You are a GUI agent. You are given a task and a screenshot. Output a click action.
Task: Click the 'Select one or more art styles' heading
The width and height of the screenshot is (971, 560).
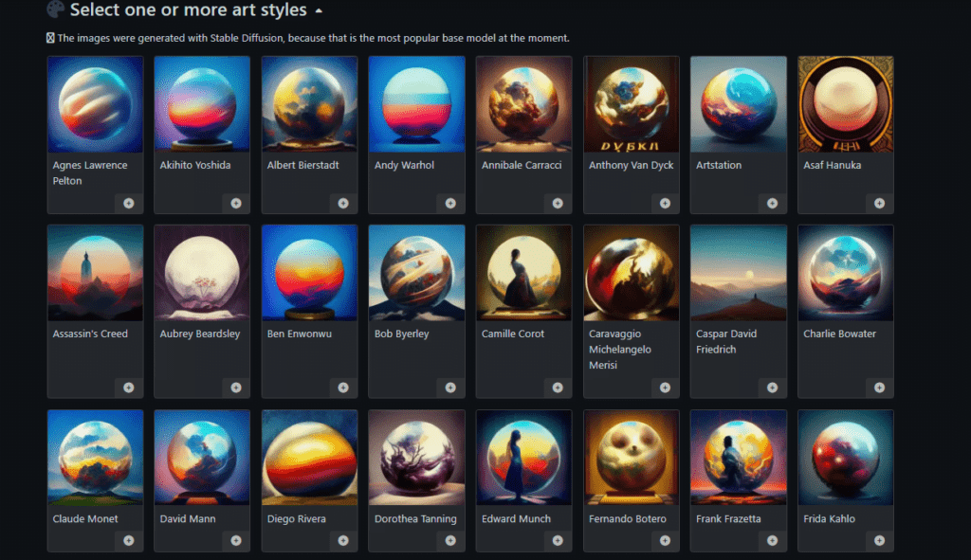point(188,10)
